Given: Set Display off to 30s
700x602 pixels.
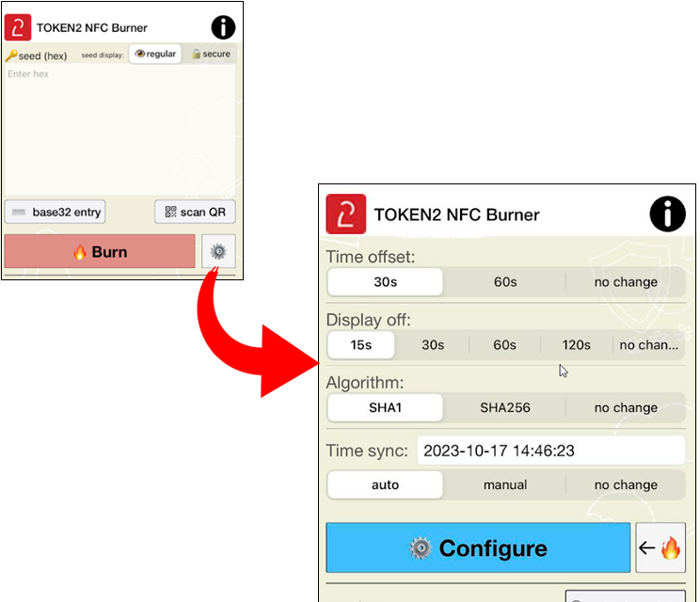Looking at the screenshot, I should [433, 345].
